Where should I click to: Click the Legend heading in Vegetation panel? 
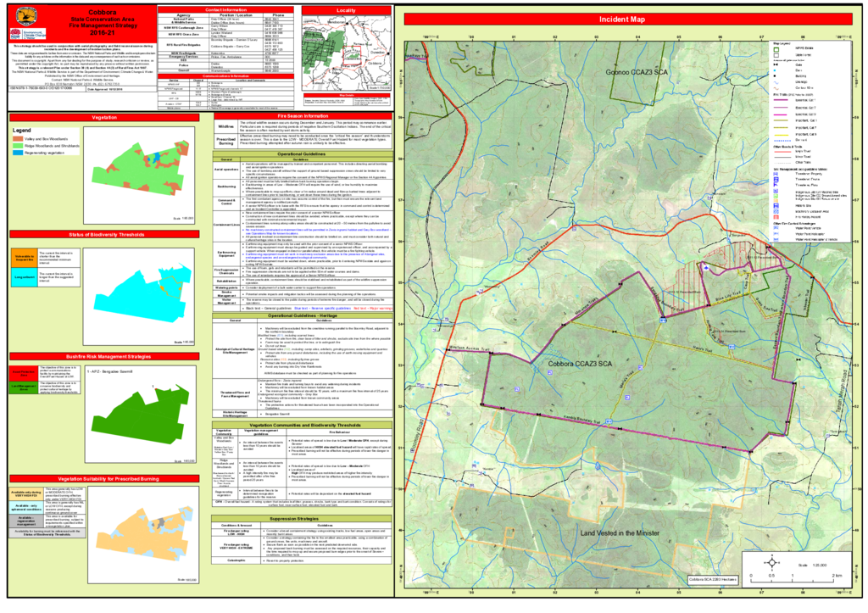(x=22, y=131)
